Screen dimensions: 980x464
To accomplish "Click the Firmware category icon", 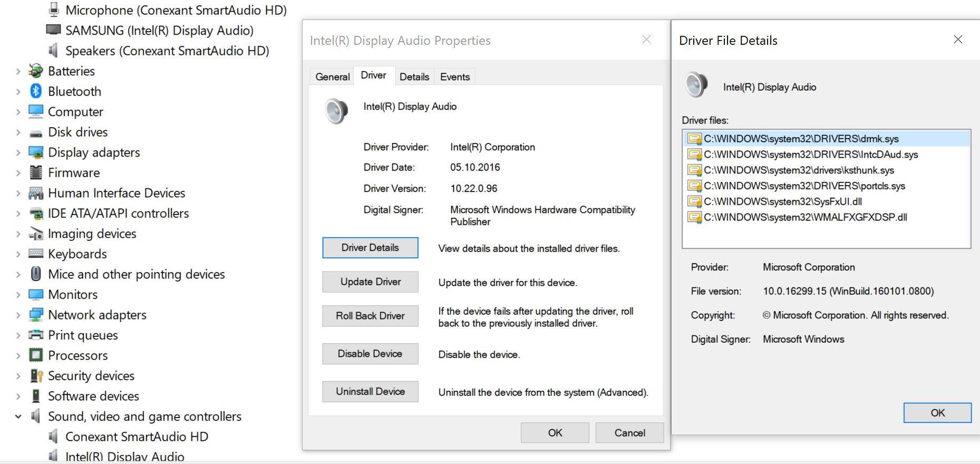I will 36,172.
